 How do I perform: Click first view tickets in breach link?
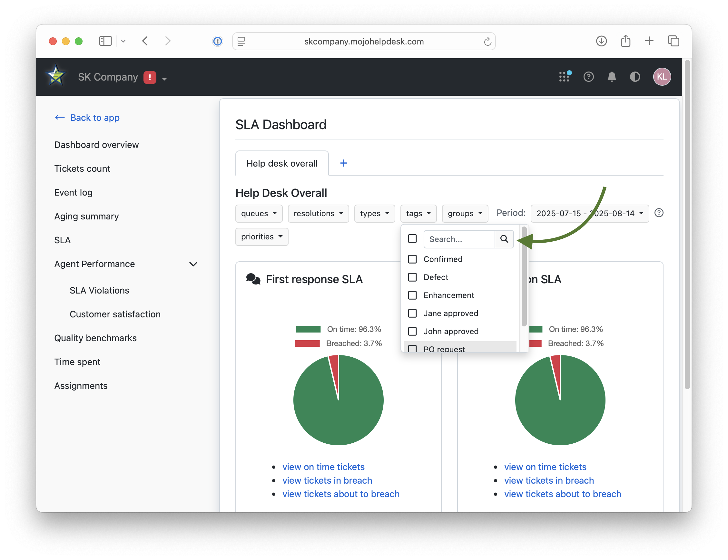pyautogui.click(x=327, y=480)
